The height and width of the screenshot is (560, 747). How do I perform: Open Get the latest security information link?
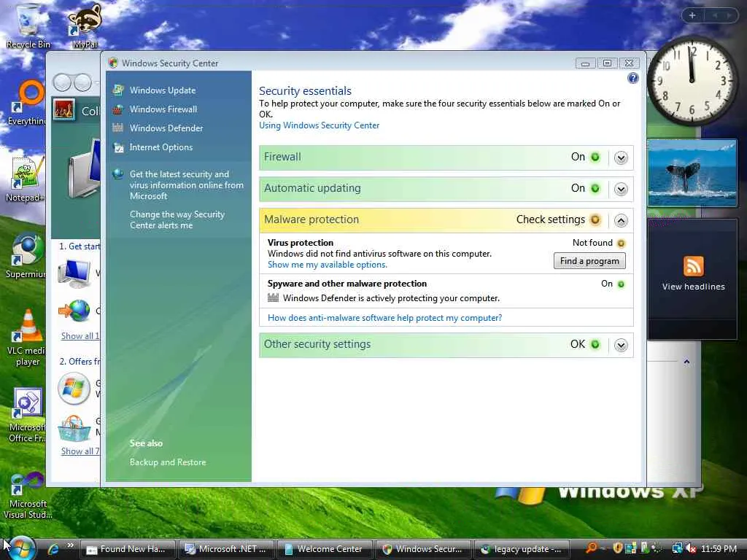pyautogui.click(x=186, y=184)
